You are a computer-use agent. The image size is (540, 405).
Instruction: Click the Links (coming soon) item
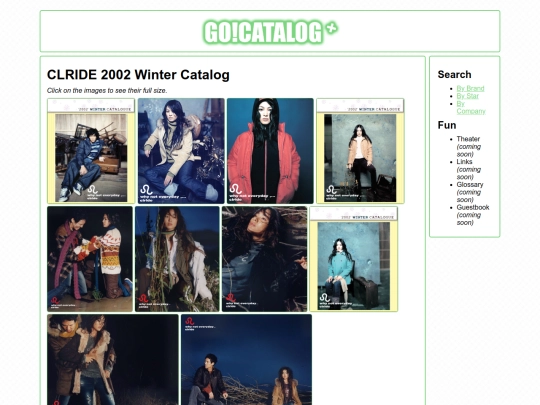tap(469, 169)
